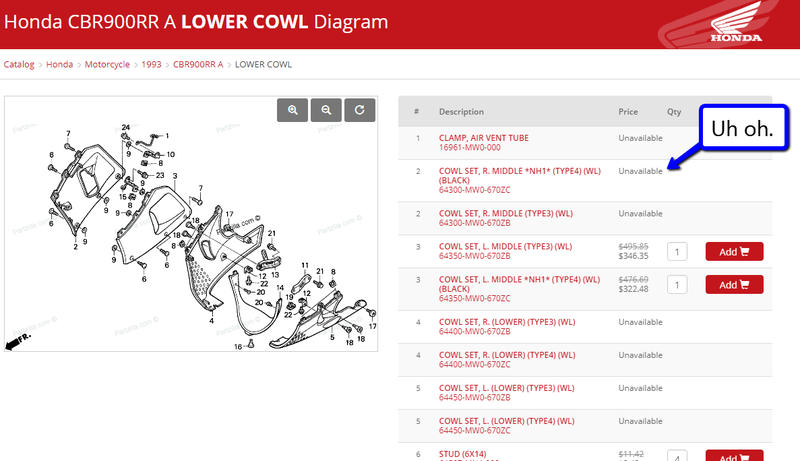Viewport: 800px width, 461px height.
Task: Open COWL SET, L. MIDDLE *NH1* (TYPE4) link
Action: pos(519,284)
